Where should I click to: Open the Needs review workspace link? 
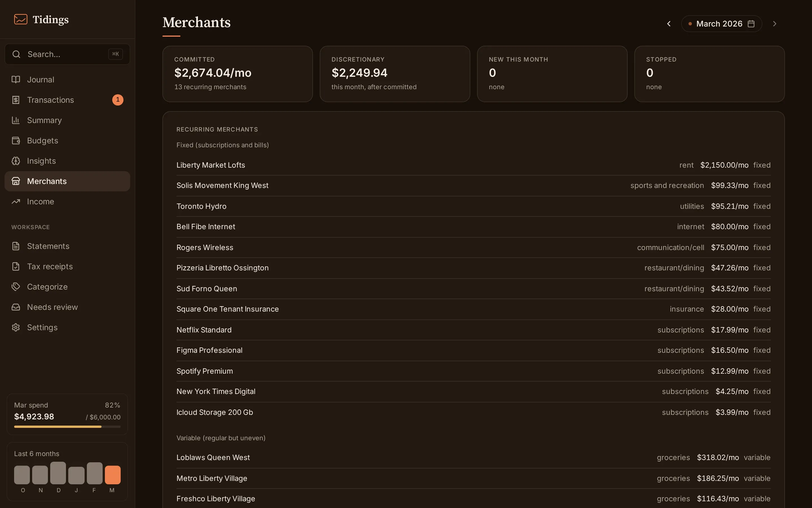(x=67, y=307)
